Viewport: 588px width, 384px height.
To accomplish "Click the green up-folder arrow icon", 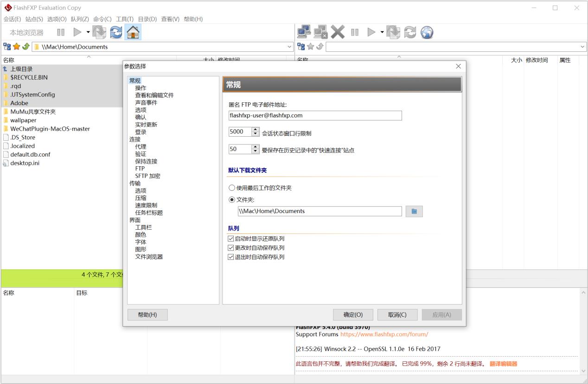I will 25,47.
